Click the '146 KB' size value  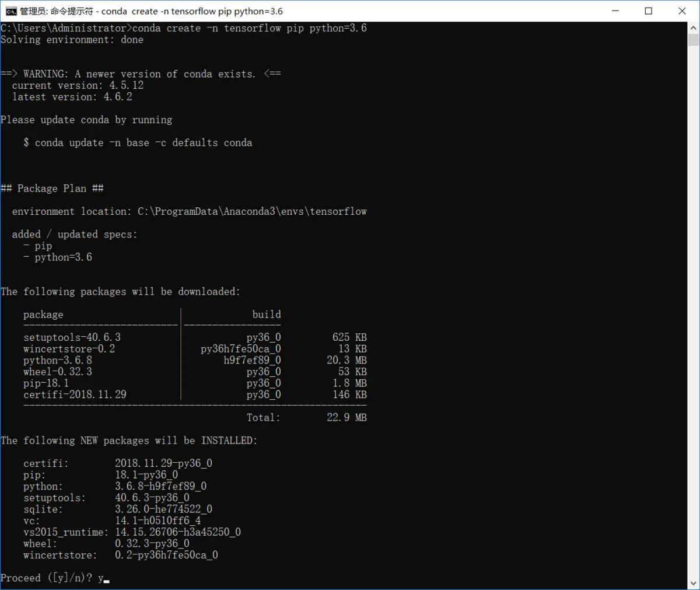pyautogui.click(x=349, y=395)
